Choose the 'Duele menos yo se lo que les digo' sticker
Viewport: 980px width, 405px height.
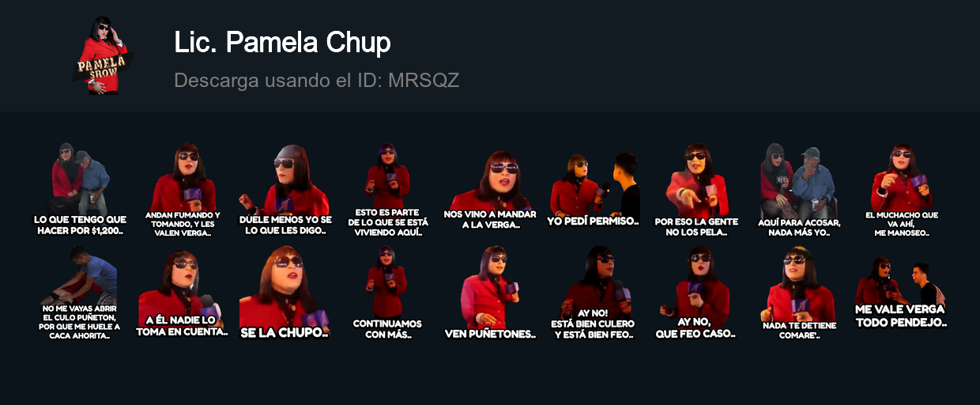285,190
